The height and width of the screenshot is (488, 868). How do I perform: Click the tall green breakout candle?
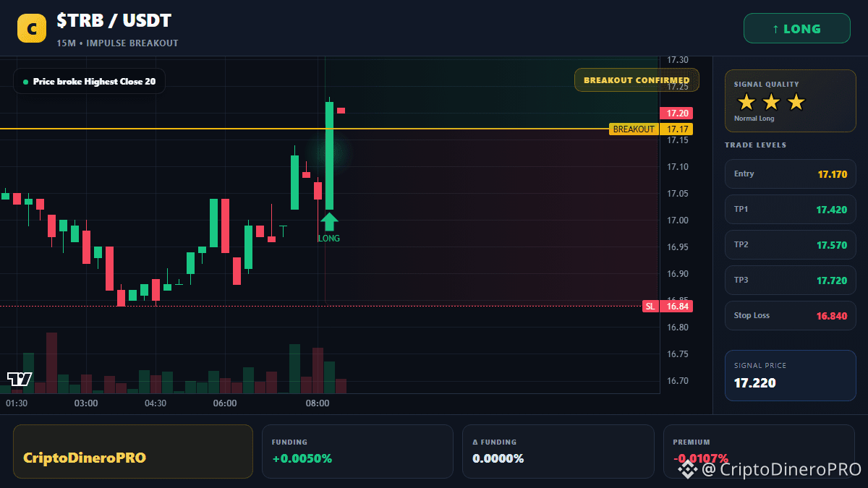tap(329, 155)
